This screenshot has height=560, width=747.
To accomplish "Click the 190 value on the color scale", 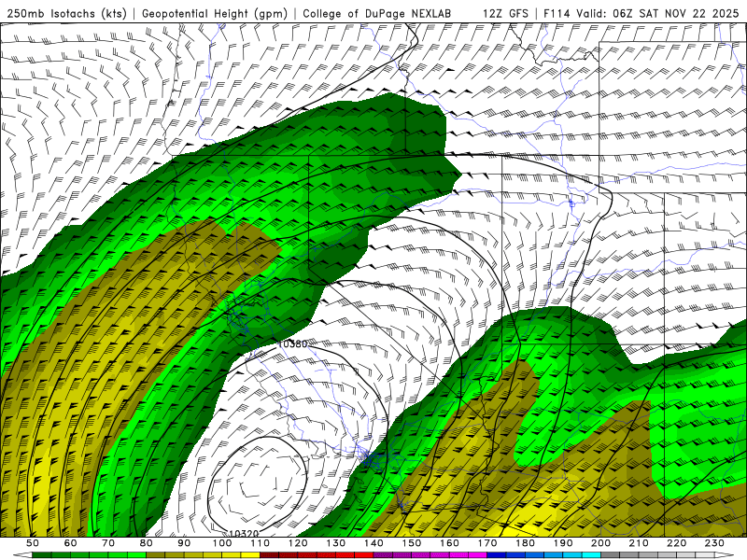I will (x=563, y=543).
